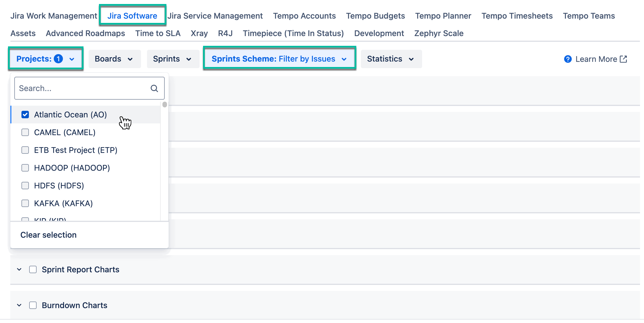Collapse the Sprint Report Charts section

[19, 269]
